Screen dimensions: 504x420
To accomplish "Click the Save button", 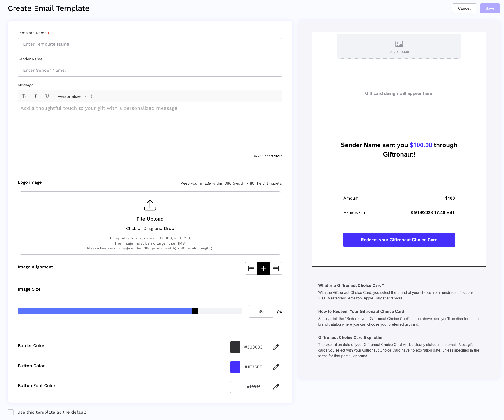I will 490,8.
